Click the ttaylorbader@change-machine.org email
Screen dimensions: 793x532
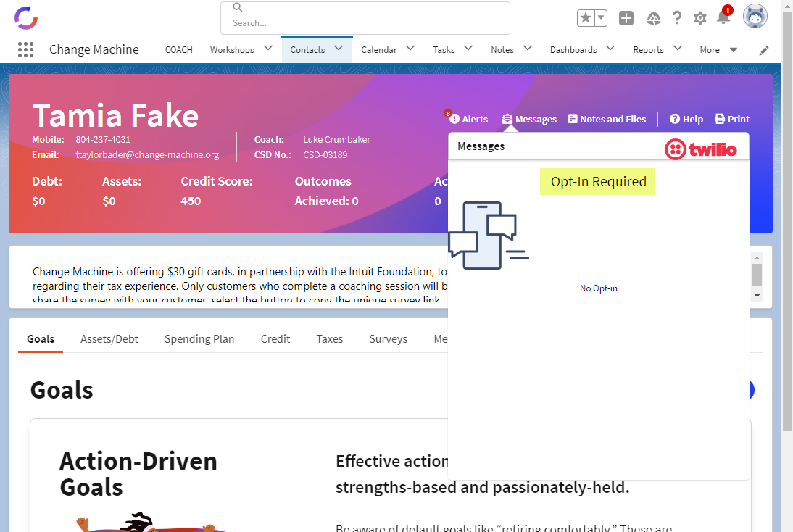[147, 155]
